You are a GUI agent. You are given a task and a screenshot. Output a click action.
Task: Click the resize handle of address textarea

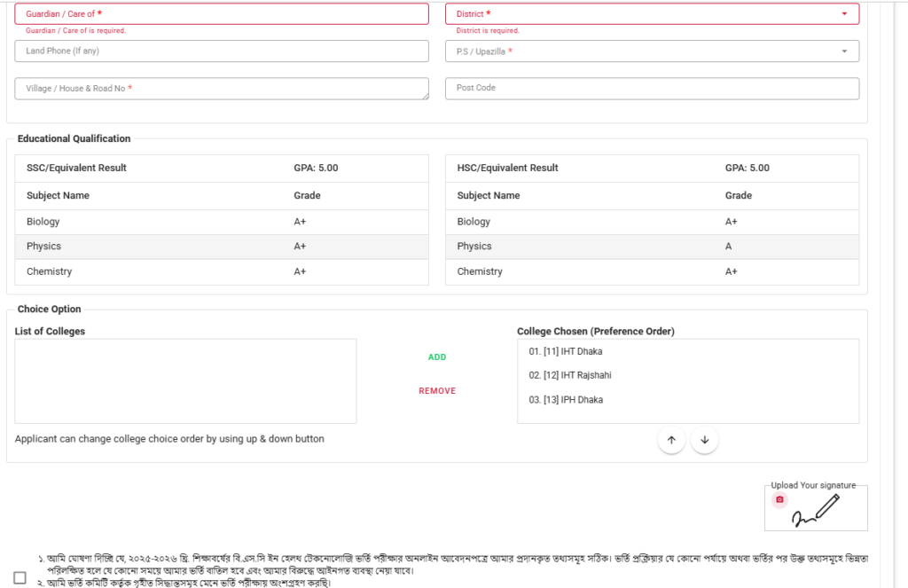pos(425,96)
